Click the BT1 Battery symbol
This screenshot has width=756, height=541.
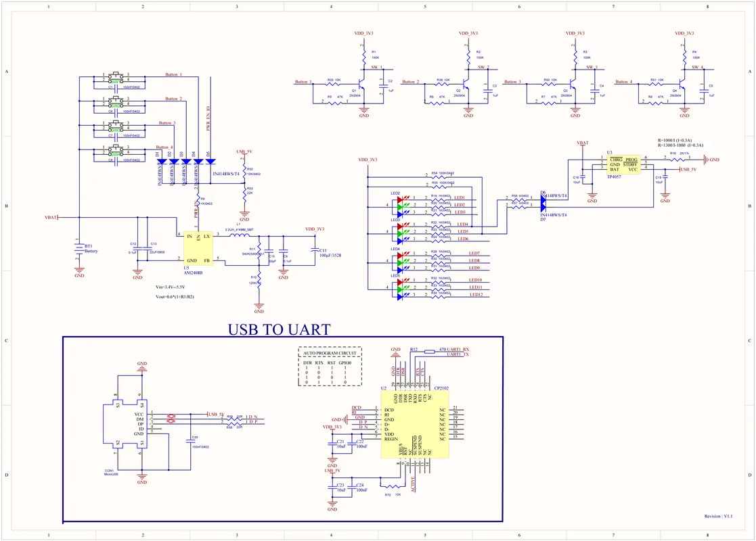point(79,249)
